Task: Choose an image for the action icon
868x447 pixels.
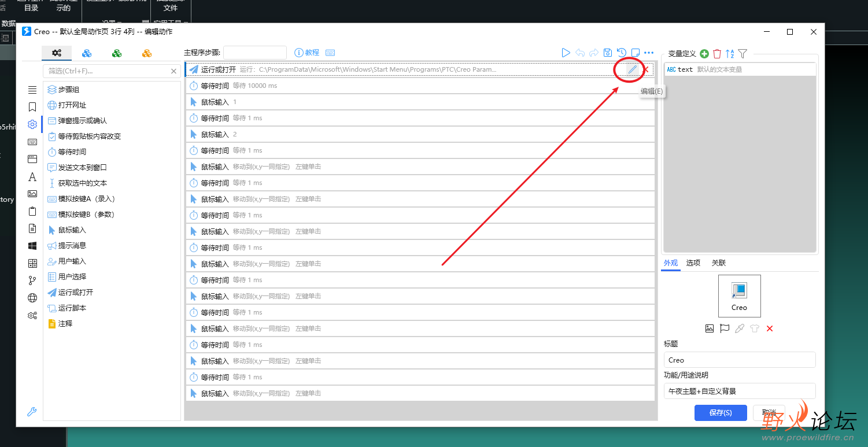Action: [x=710, y=328]
